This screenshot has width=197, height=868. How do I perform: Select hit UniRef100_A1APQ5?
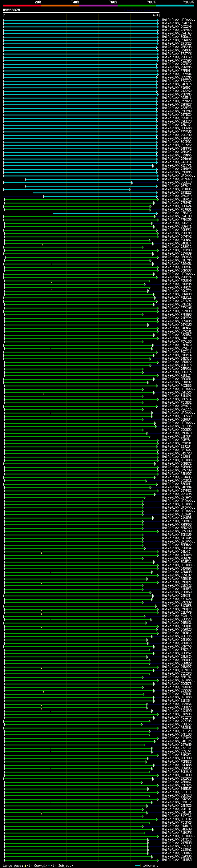coord(176,284)
